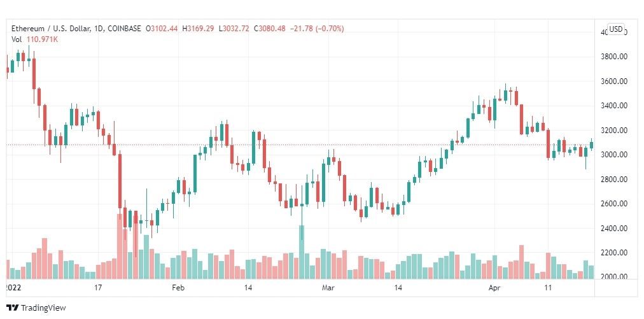Click the 2022 year marker on time axis
The height and width of the screenshot is (319, 644).
point(11,288)
